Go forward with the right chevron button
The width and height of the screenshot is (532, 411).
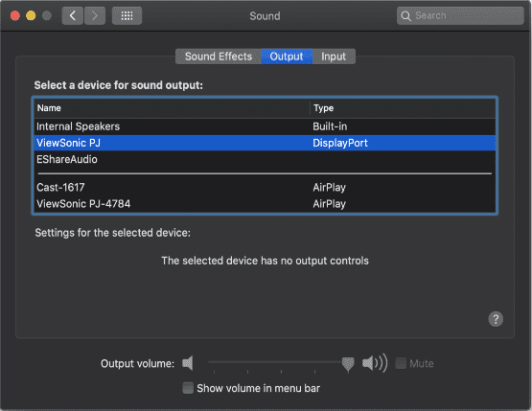(x=95, y=15)
